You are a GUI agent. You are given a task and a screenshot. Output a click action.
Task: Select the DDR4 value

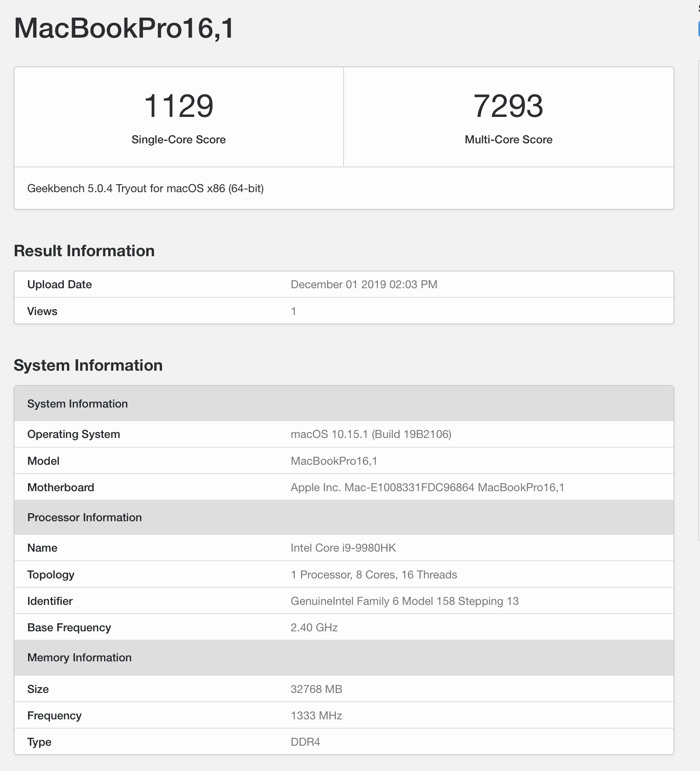click(x=305, y=742)
